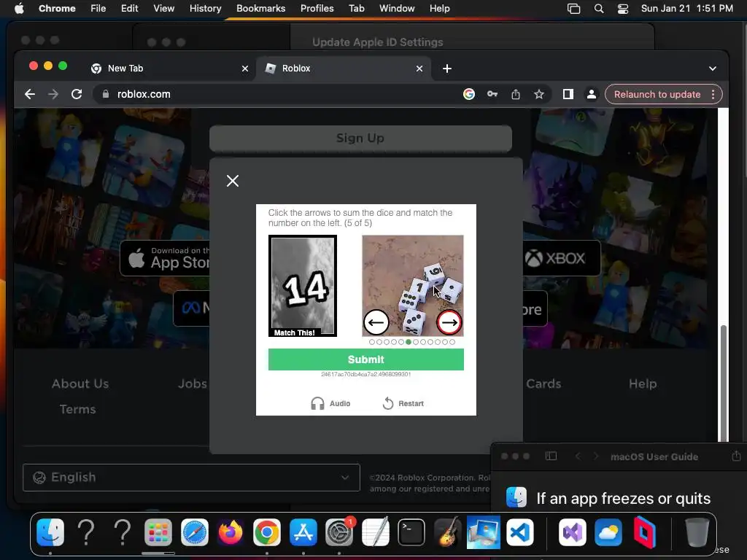Go forward in Chrome history
The height and width of the screenshot is (560, 747).
pyautogui.click(x=53, y=94)
